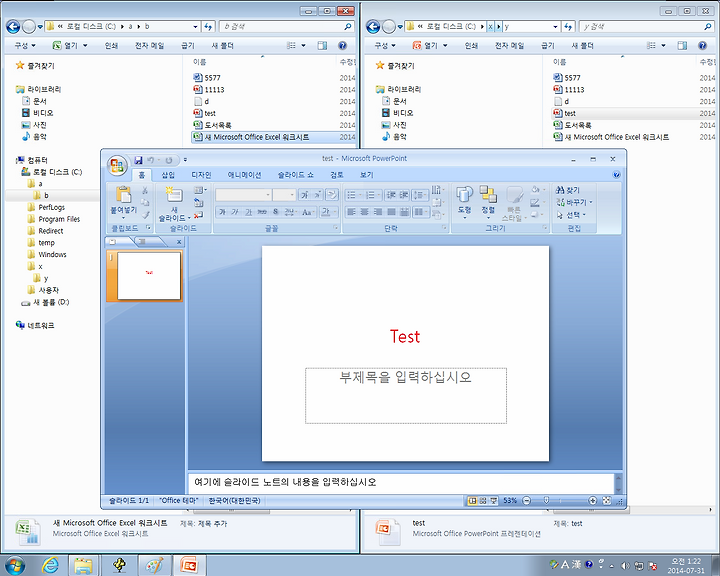Save the presentation from Quick Access Toolbar
Image resolution: width=720 pixels, height=576 pixels.
[x=138, y=160]
